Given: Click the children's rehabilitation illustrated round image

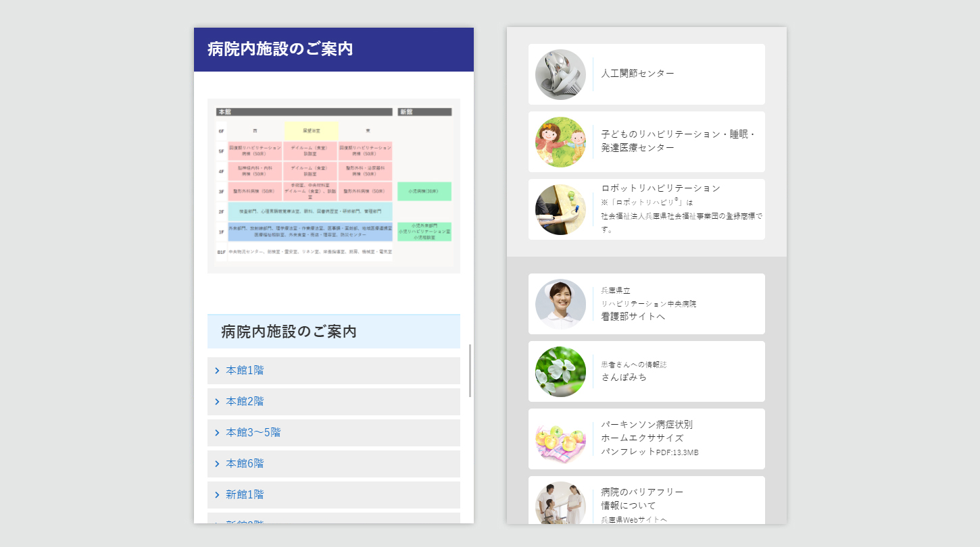Looking at the screenshot, I should pyautogui.click(x=560, y=142).
